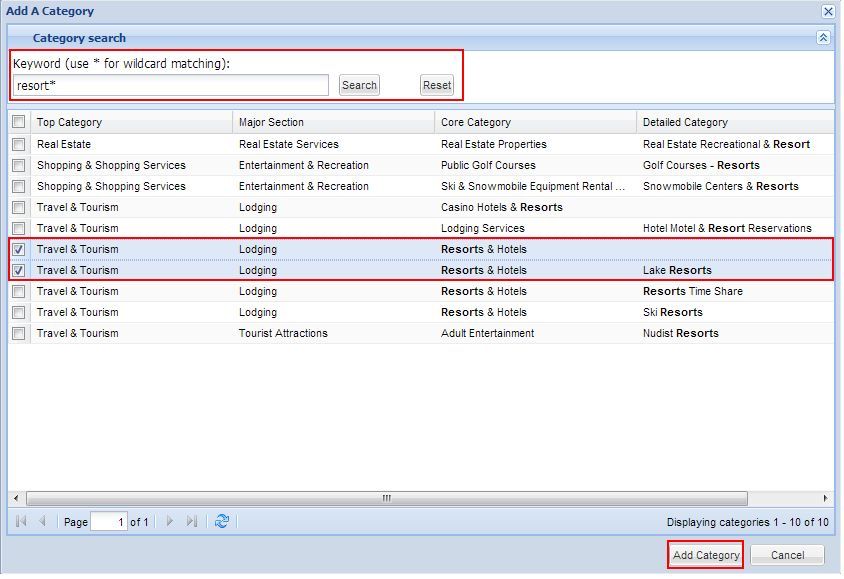
Task: Sort by Top Category column header
Action: click(x=130, y=122)
